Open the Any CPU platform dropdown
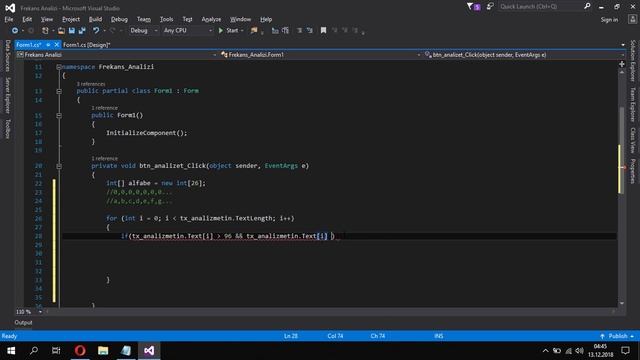640x360 pixels. (188, 31)
